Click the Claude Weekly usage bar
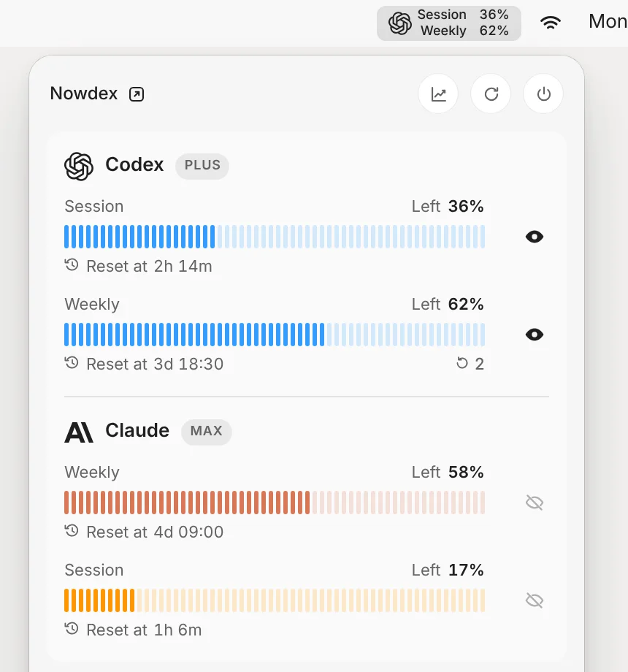The height and width of the screenshot is (672, 628). [x=275, y=503]
